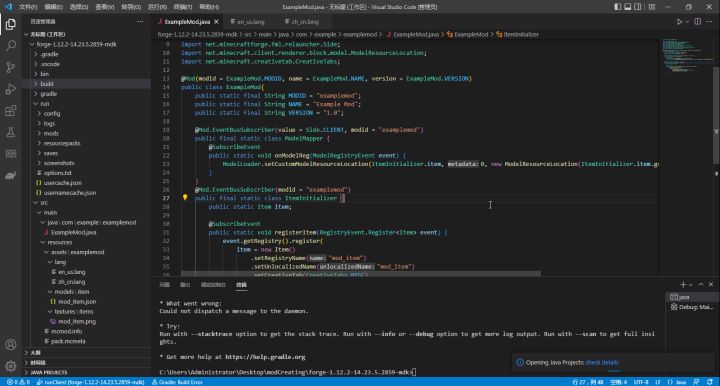720x386 pixels.
Task: Create a new terminal with plus icon
Action: click(683, 285)
